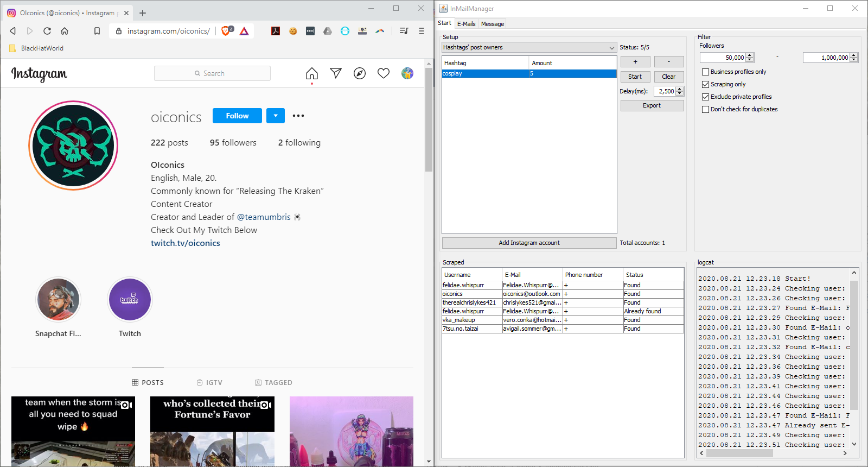This screenshot has height=467, width=868.
Task: Click the browser address bar URL
Action: coord(169,31)
